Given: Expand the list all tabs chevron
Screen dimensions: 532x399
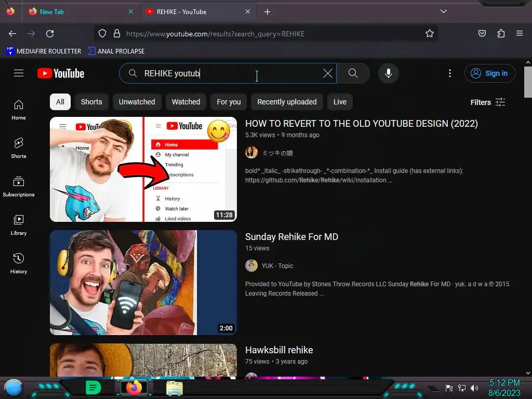Looking at the screenshot, I should pos(444,11).
